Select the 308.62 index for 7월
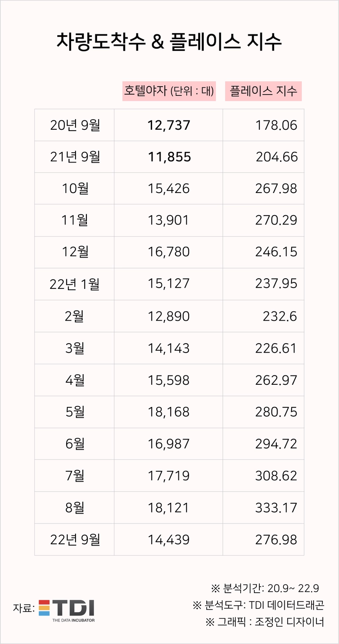The width and height of the screenshot is (339, 644). (276, 476)
